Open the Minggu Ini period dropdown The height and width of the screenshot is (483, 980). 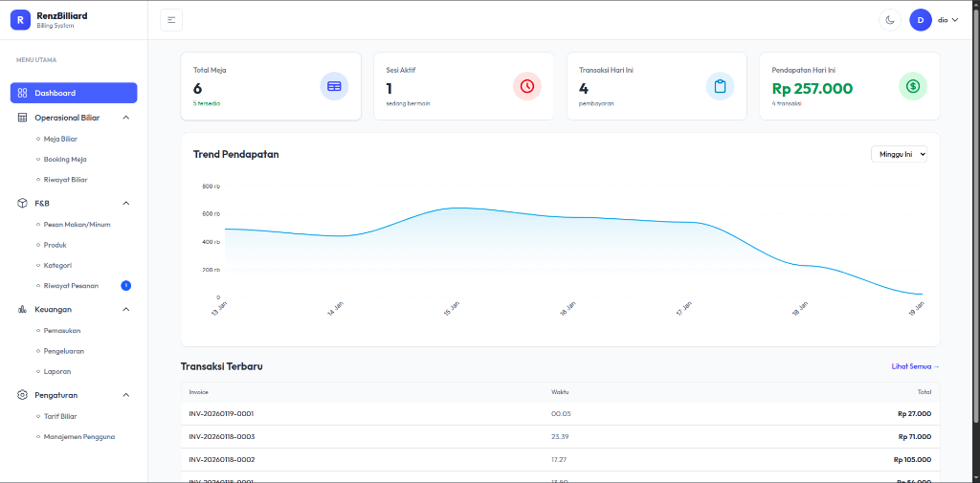tap(899, 154)
